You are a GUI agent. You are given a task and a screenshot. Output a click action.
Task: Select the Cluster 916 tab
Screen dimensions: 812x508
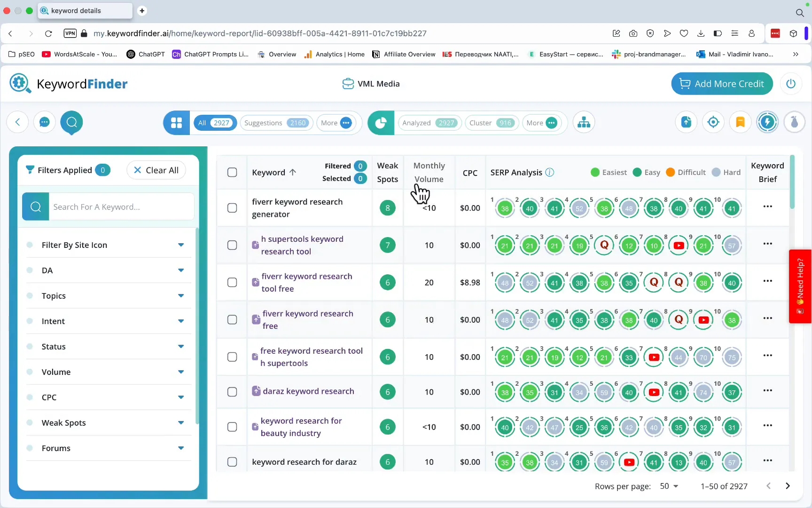click(492, 123)
